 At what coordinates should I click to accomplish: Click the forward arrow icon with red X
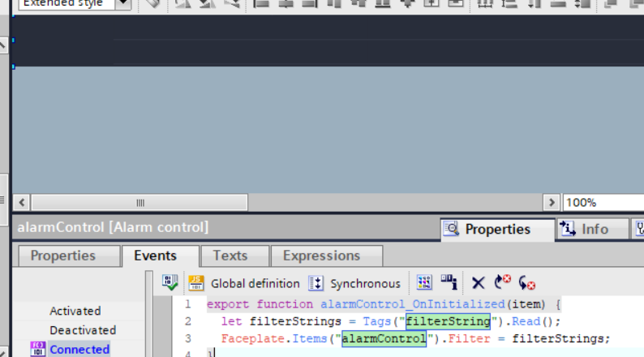pyautogui.click(x=527, y=283)
